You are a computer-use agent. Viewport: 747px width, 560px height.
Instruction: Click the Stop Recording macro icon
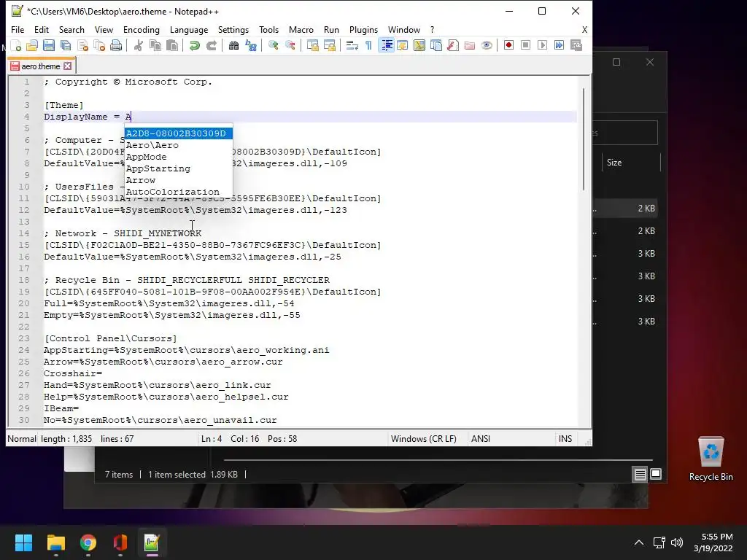point(525,45)
